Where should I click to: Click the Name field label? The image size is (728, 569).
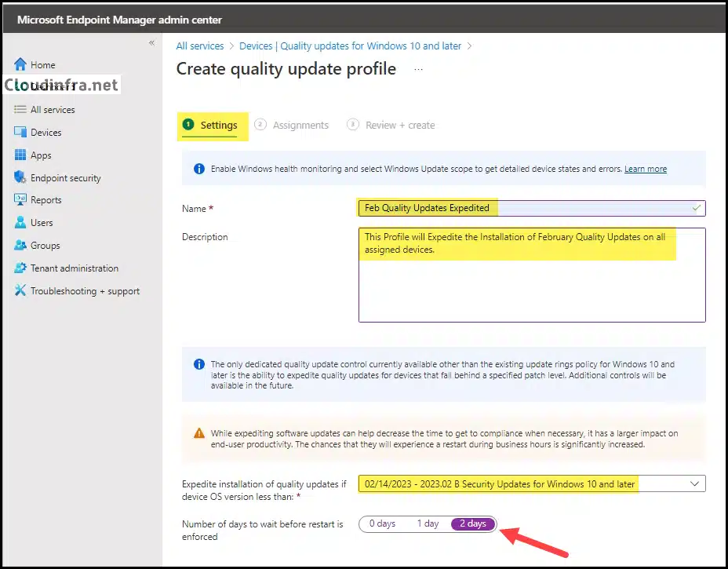coord(198,209)
